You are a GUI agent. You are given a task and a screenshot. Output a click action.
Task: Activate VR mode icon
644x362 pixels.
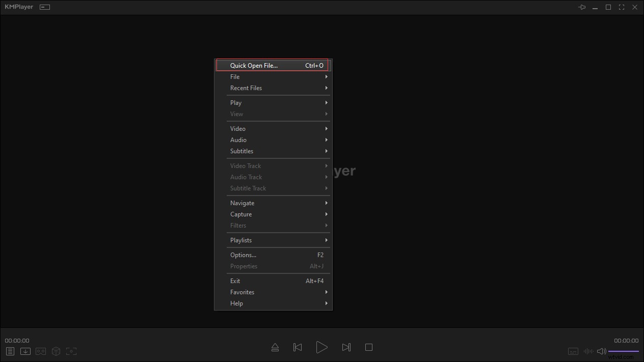40,351
